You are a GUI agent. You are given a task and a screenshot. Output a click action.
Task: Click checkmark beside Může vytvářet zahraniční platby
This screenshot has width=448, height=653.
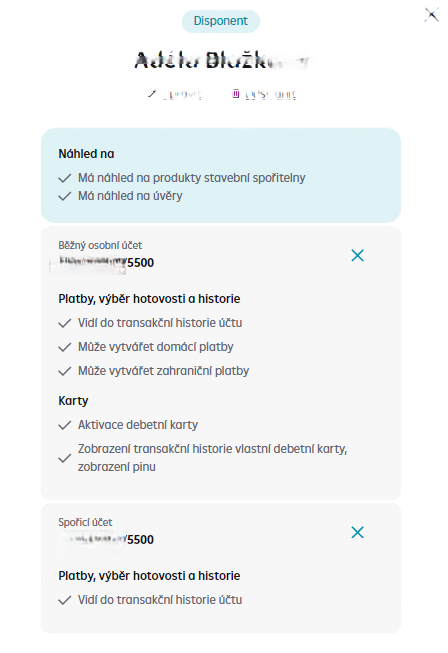pyautogui.click(x=65, y=371)
